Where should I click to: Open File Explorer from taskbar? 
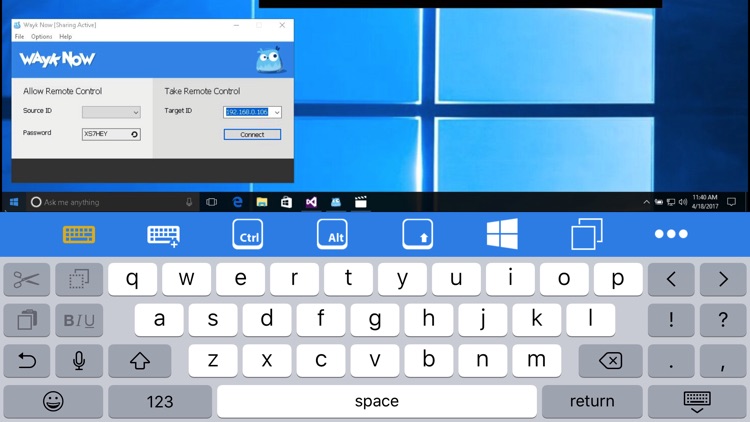tap(262, 202)
